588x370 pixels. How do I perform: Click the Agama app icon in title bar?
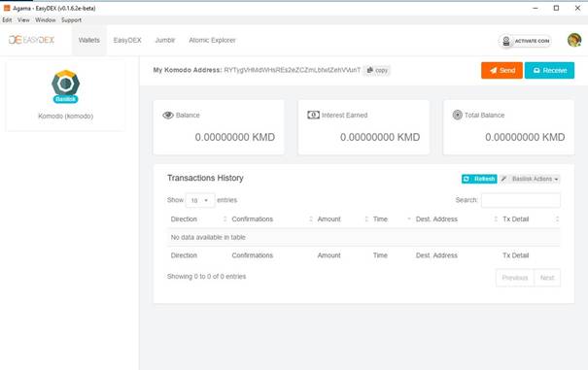[x=7, y=8]
